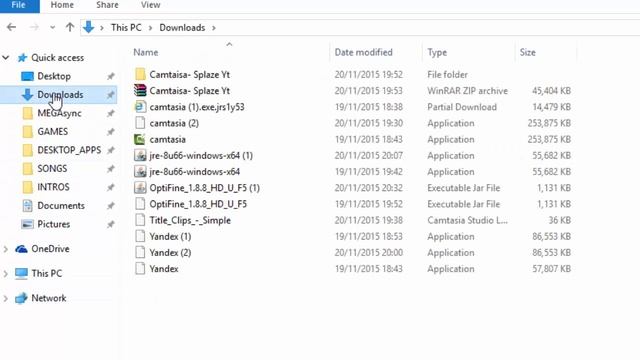Select This PC in the navigation pane
This screenshot has height=360, width=640.
(x=47, y=273)
